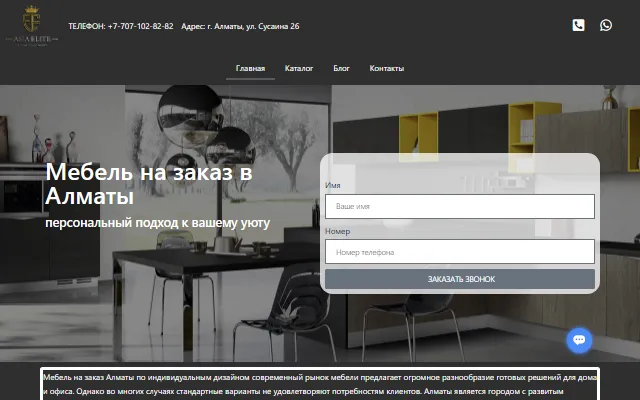Click the ЗАКАЗАТЬ ЗВОНОК button

[x=460, y=279]
